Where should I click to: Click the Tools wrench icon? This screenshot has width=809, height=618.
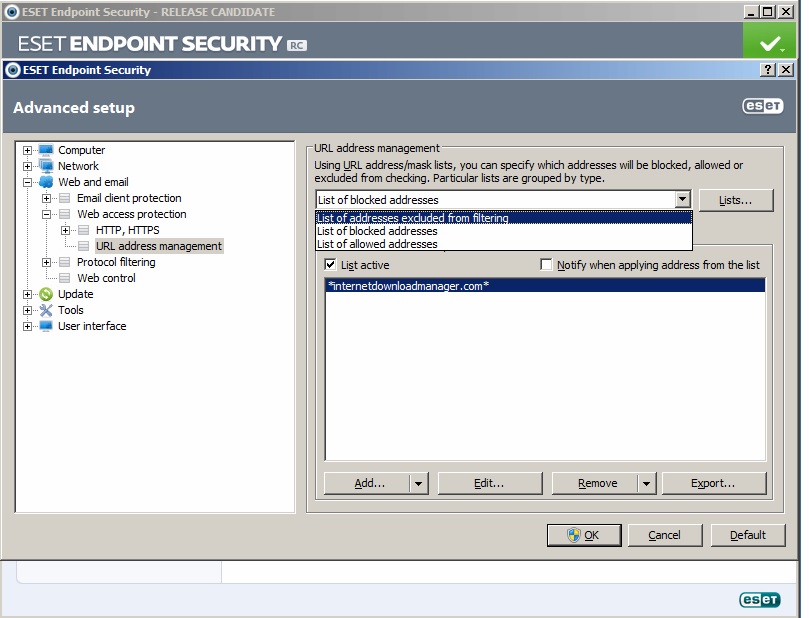click(x=46, y=310)
